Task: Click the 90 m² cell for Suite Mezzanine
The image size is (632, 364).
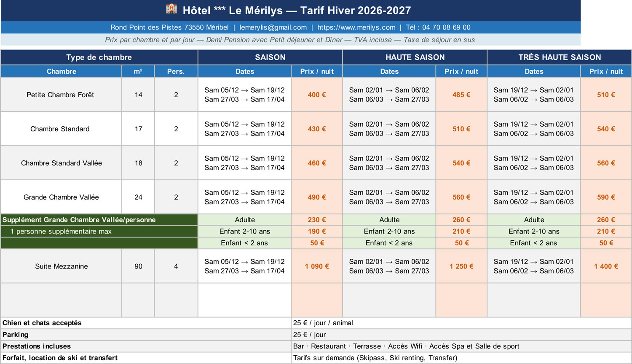Action: (x=138, y=266)
